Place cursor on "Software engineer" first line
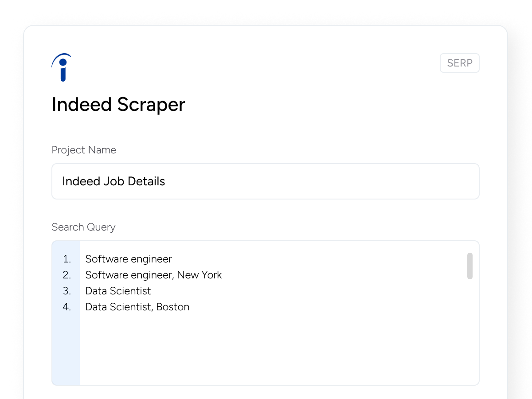This screenshot has width=532, height=399. pos(129,259)
